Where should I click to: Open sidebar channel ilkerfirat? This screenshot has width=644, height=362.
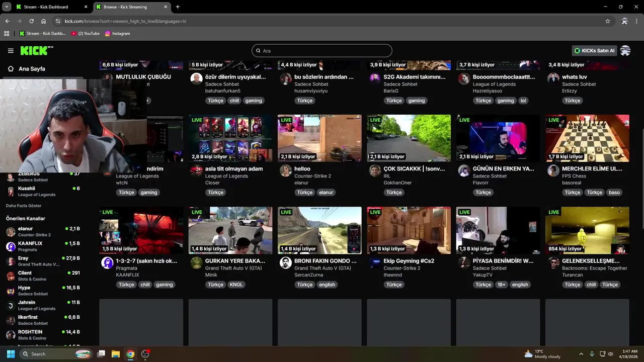click(43, 320)
